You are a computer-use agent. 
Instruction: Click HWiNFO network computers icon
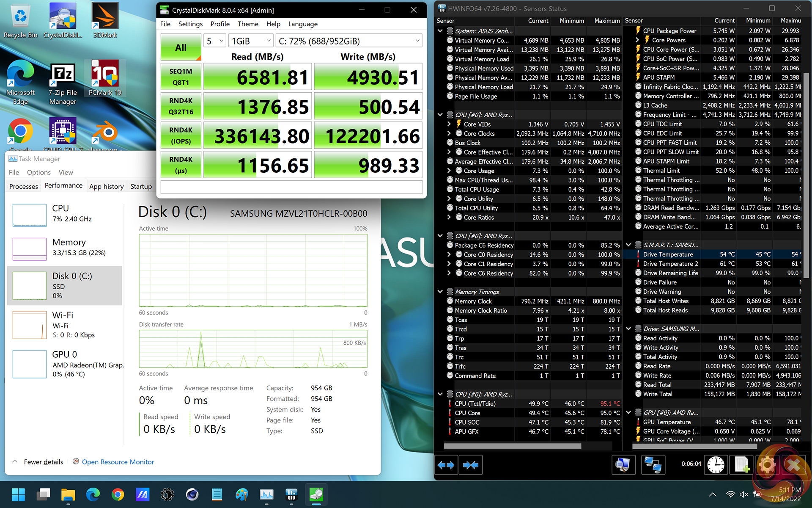point(653,465)
